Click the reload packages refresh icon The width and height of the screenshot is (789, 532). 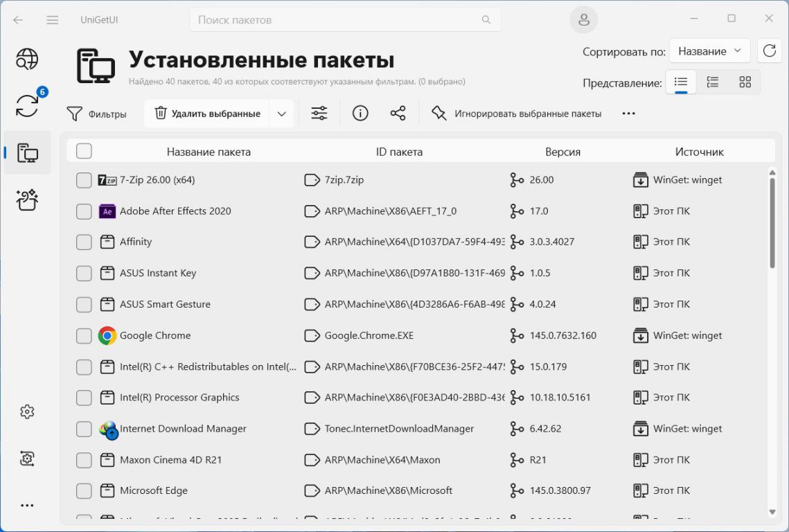pyautogui.click(x=769, y=51)
